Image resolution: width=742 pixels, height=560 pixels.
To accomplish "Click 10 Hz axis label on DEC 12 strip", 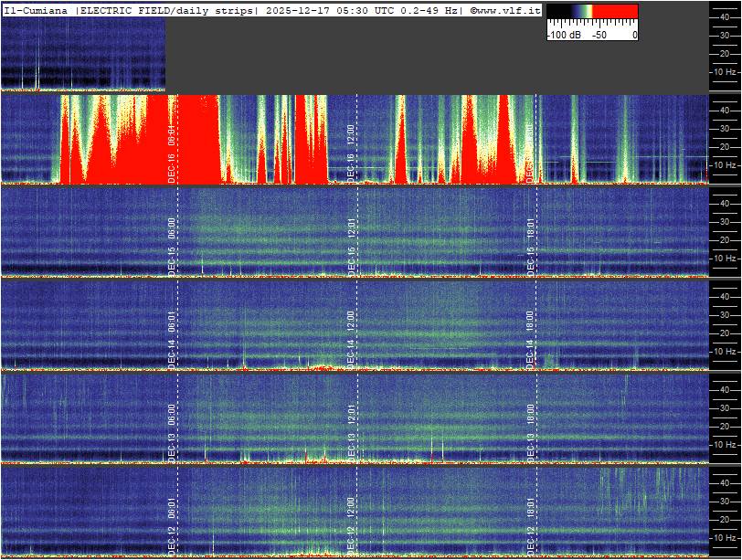I will pos(726,537).
